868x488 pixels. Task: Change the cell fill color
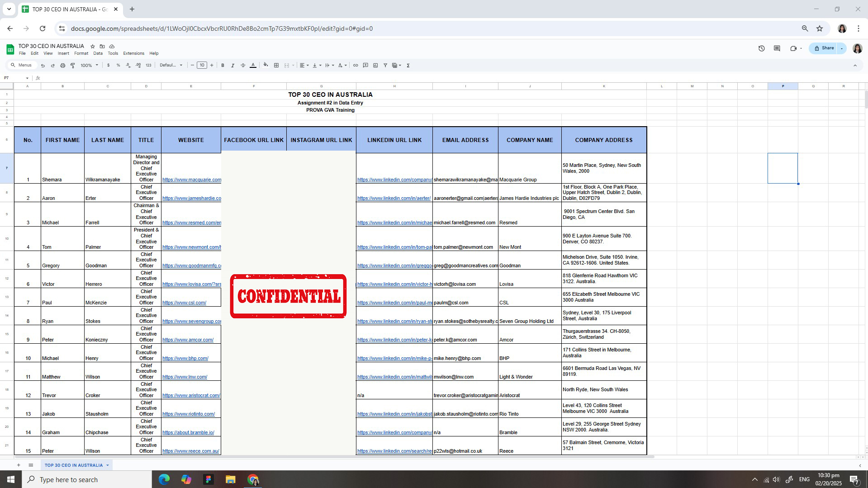coord(266,66)
